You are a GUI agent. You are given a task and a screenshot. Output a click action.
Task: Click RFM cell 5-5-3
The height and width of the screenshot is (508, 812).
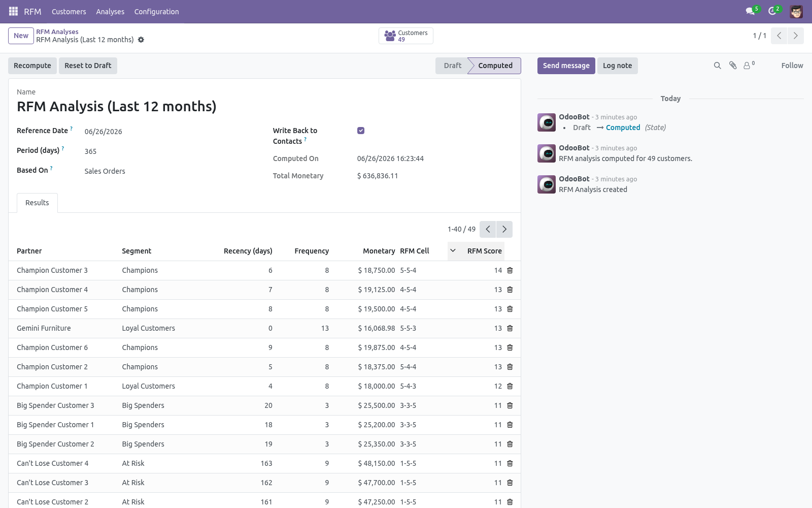[408, 328]
